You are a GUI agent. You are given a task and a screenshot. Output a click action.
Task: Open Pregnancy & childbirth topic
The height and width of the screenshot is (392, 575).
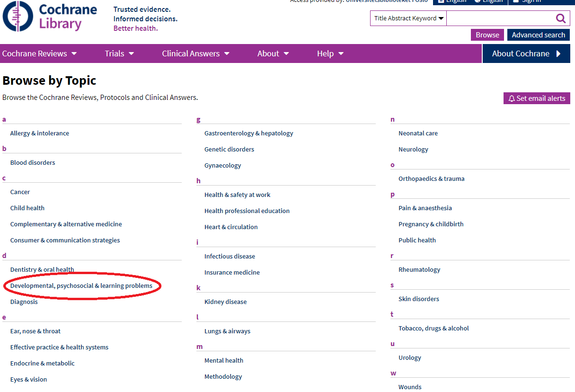431,224
